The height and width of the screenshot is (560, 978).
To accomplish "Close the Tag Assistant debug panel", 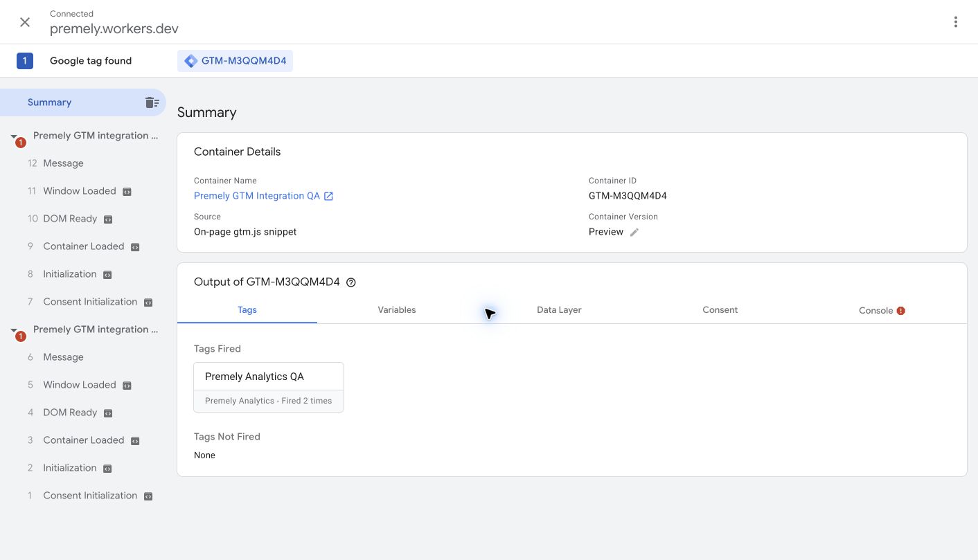I will (25, 22).
